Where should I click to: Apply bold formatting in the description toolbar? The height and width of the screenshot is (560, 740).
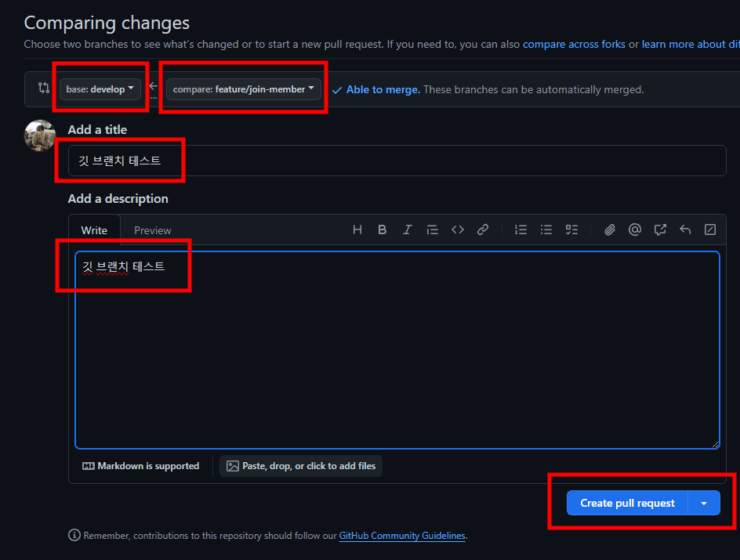coord(383,229)
